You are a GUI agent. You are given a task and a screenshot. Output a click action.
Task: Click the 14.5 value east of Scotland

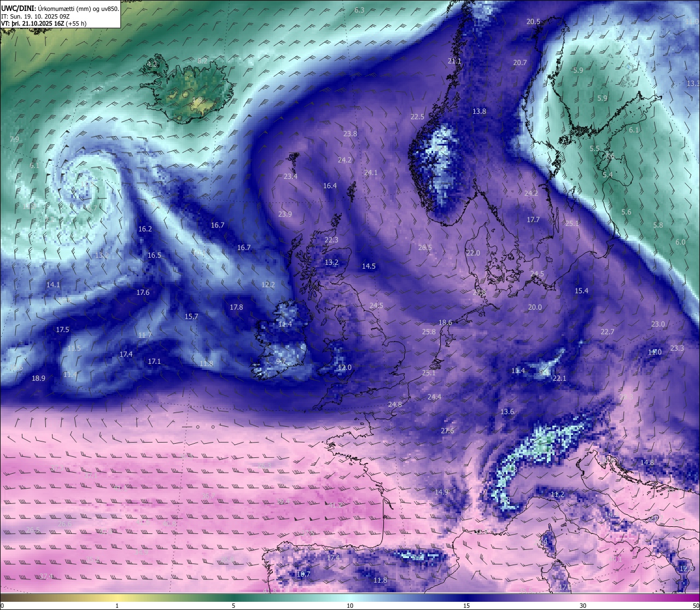coord(369,266)
